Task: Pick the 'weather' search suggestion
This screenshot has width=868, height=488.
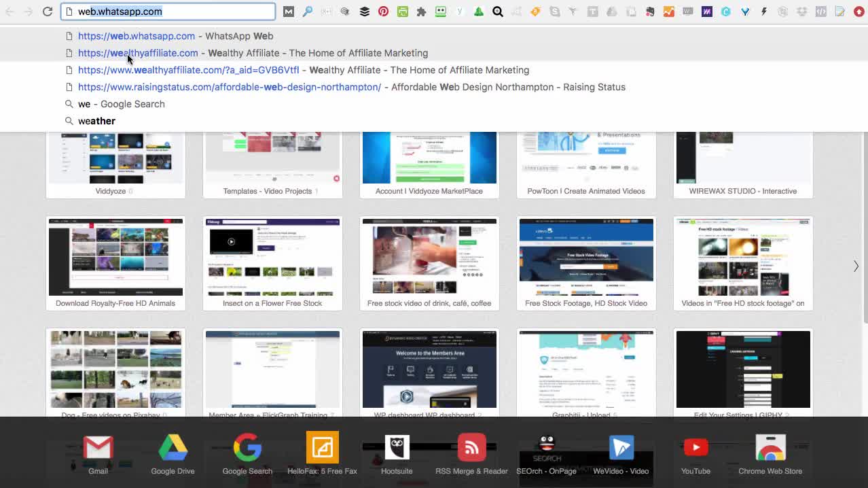Action: point(434,121)
